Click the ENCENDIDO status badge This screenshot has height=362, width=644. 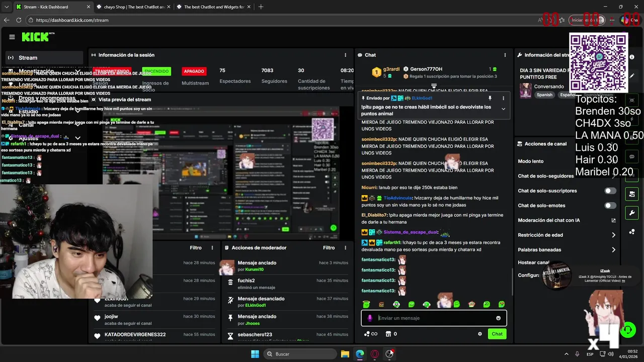pos(156,71)
